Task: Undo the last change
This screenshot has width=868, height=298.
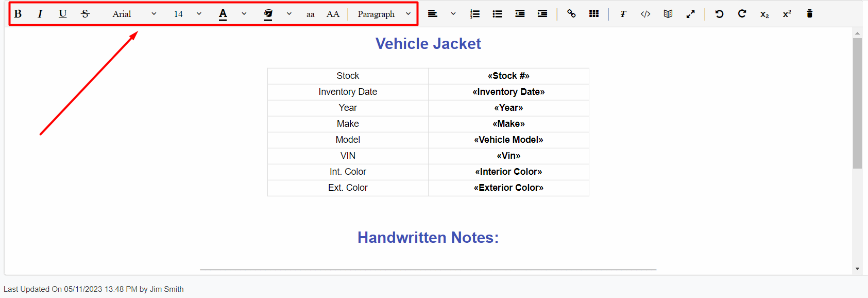Action: (720, 14)
